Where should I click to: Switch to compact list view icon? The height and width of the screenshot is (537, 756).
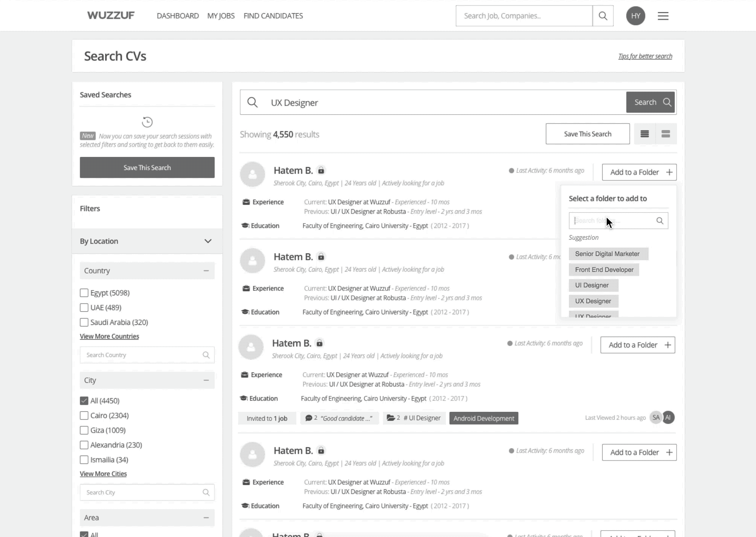(x=644, y=134)
